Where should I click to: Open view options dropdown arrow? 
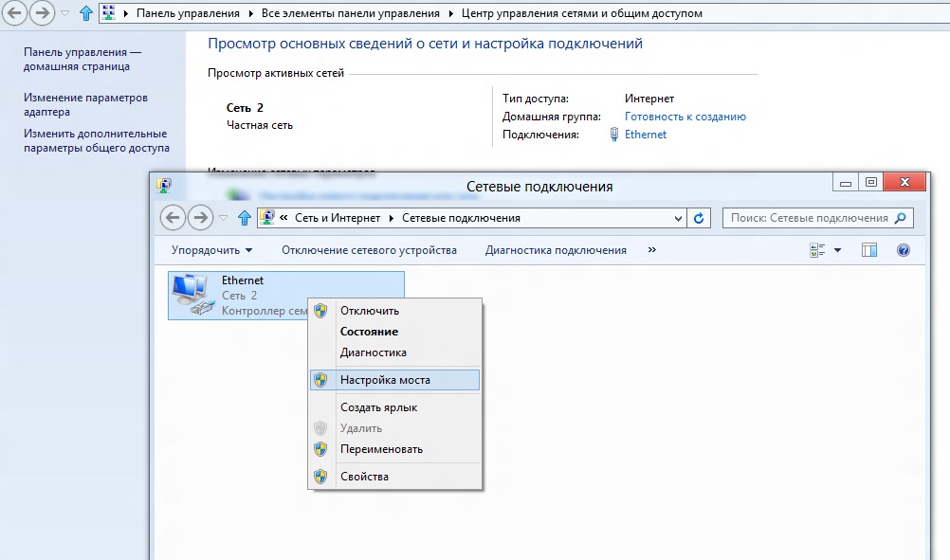tap(837, 250)
